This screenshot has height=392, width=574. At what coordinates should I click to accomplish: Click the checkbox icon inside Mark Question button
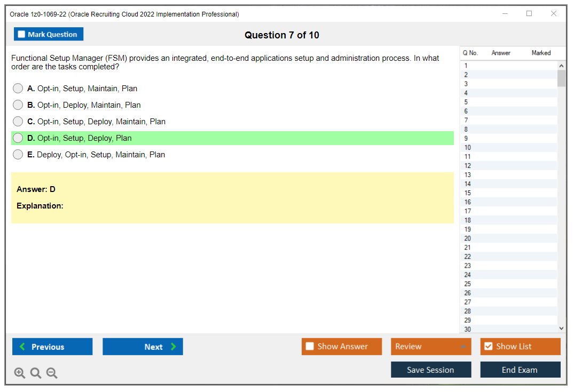[x=21, y=34]
